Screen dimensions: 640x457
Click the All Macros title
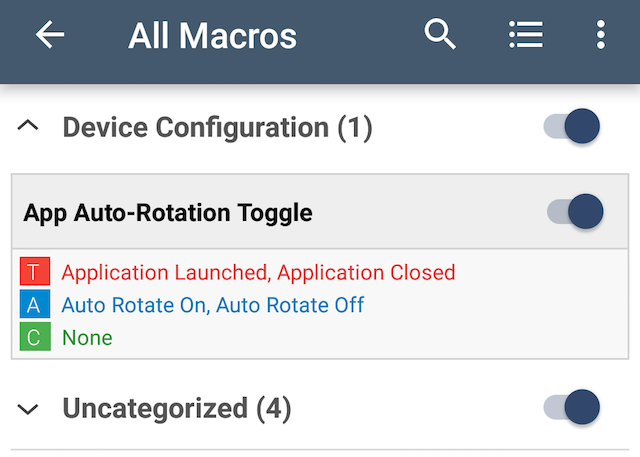(x=212, y=36)
